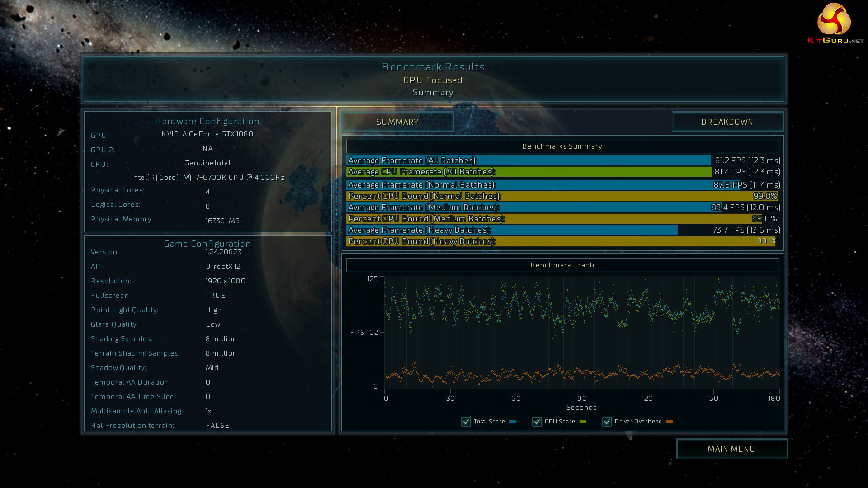Return to the MAIN MENU
Image resolution: width=868 pixels, height=488 pixels.
tap(731, 449)
